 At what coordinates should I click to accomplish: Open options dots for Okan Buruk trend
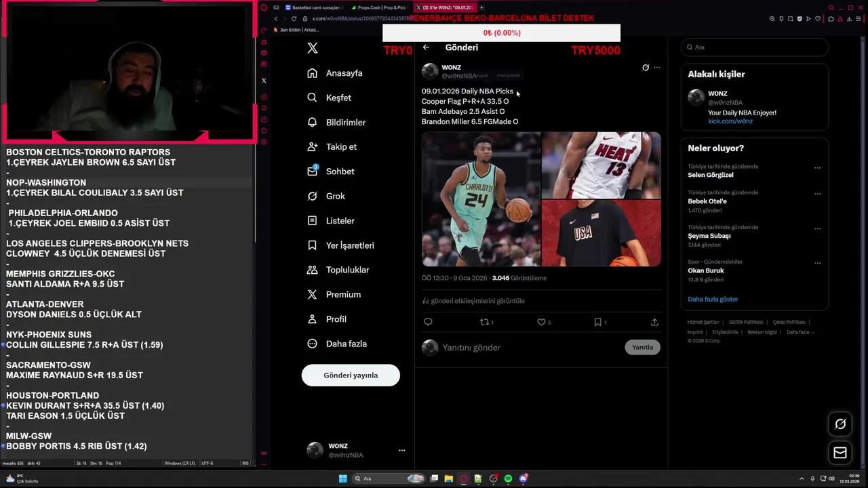point(817,263)
